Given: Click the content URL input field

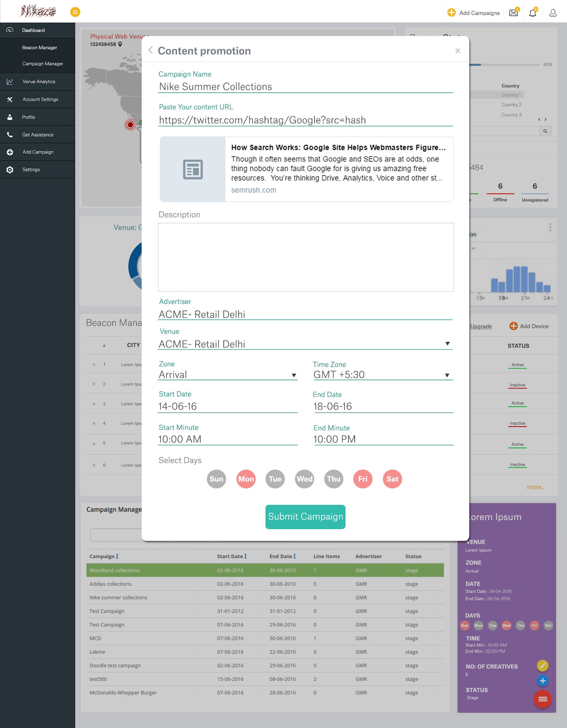Looking at the screenshot, I should pyautogui.click(x=306, y=120).
